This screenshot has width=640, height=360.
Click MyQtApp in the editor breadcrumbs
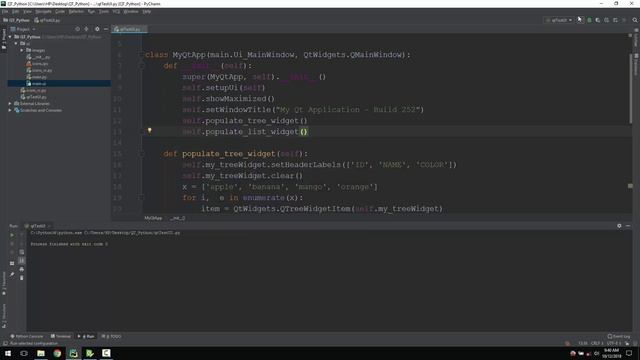pos(153,218)
